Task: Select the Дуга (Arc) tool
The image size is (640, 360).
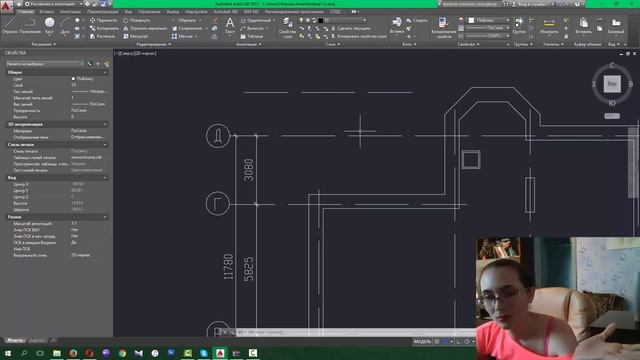Action: click(x=65, y=25)
